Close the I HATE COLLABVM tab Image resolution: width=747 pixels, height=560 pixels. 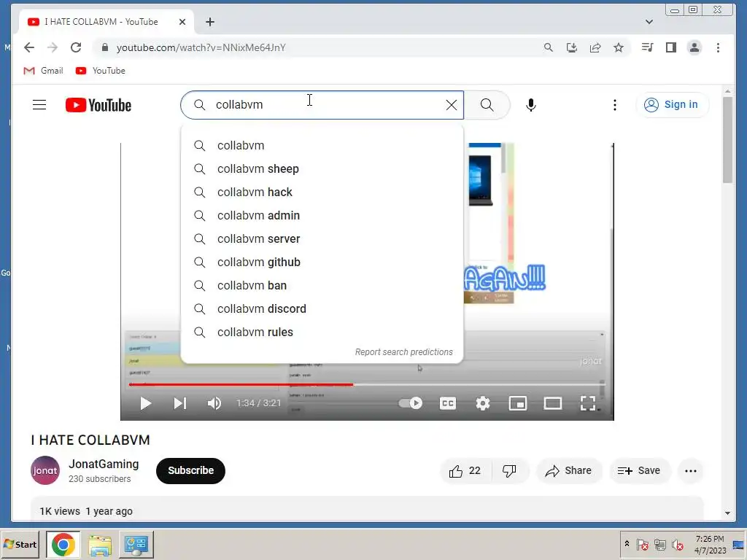(x=182, y=22)
